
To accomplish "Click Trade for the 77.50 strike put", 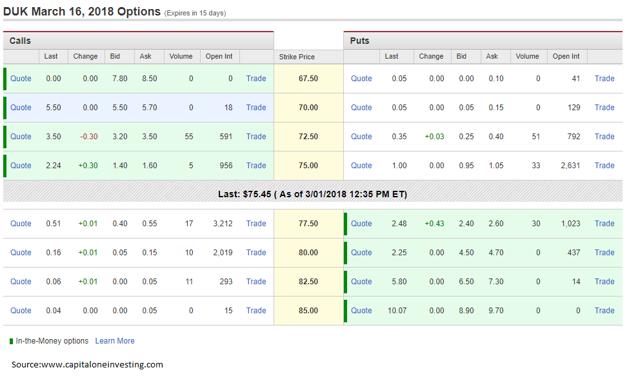I will coord(604,223).
